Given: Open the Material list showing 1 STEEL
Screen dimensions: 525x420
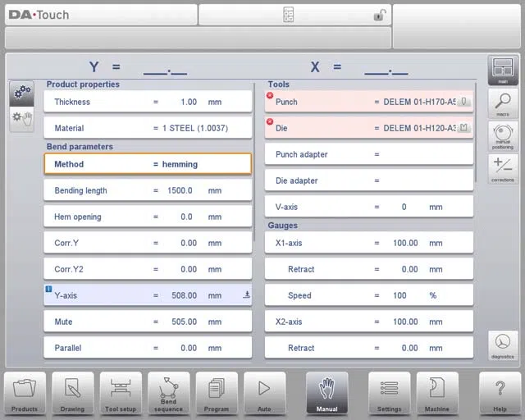Looking at the screenshot, I should [x=148, y=128].
